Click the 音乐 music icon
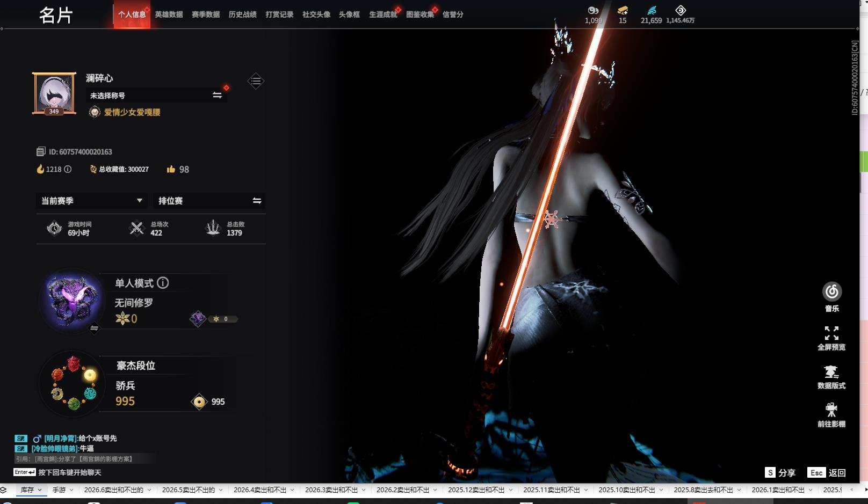 click(x=832, y=291)
